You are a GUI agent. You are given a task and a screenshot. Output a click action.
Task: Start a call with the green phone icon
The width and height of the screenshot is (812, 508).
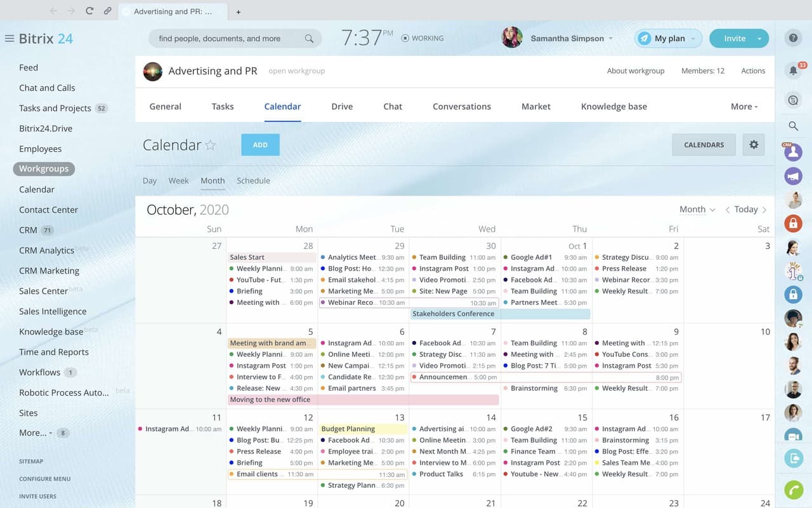(793, 490)
